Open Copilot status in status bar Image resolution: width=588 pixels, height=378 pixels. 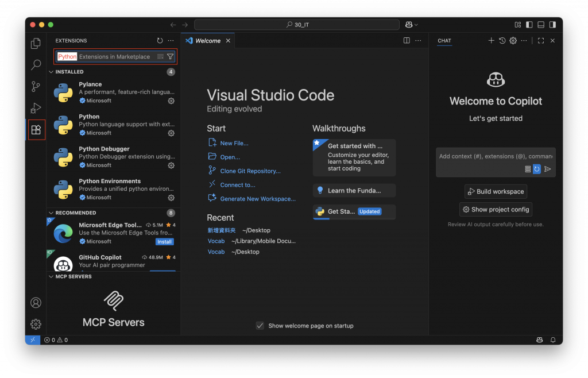point(539,340)
